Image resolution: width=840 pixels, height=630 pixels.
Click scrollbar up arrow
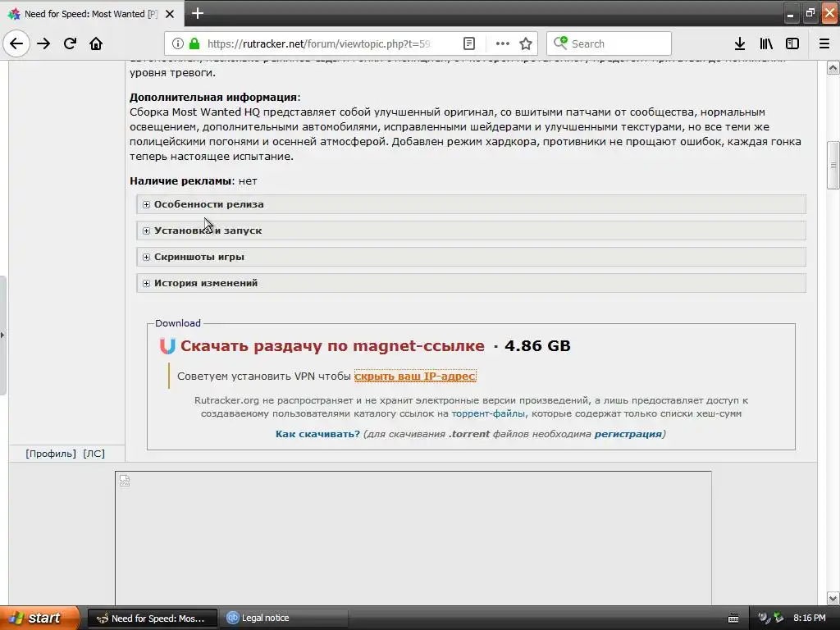(833, 68)
